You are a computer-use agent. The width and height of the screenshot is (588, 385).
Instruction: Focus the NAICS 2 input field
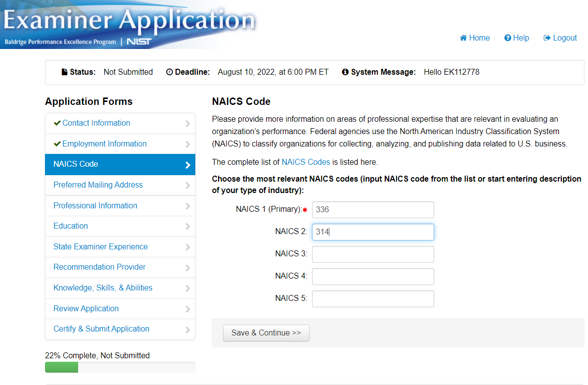tap(373, 232)
